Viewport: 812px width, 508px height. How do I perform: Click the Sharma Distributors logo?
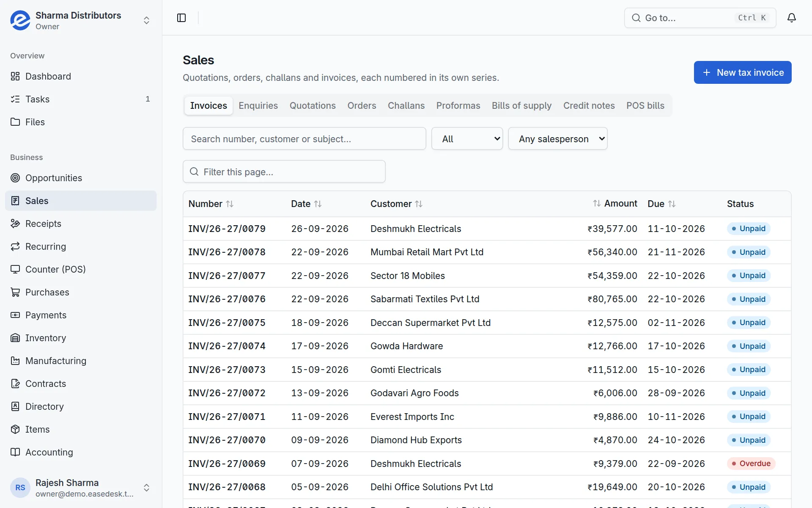click(x=20, y=20)
